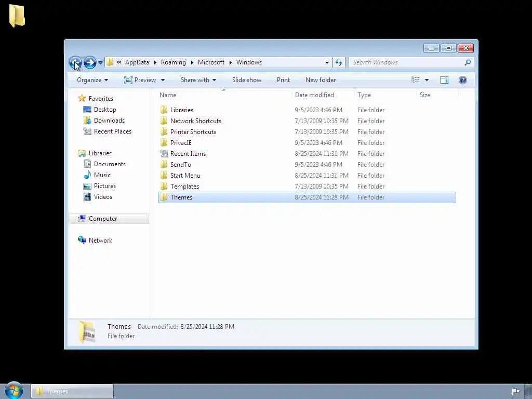Open the Videos library
Image resolution: width=532 pixels, height=399 pixels.
103,197
